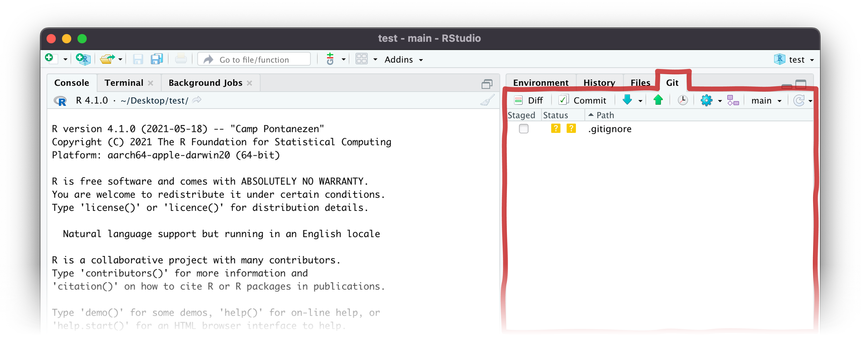Switch to the Background Jobs tab

[205, 83]
